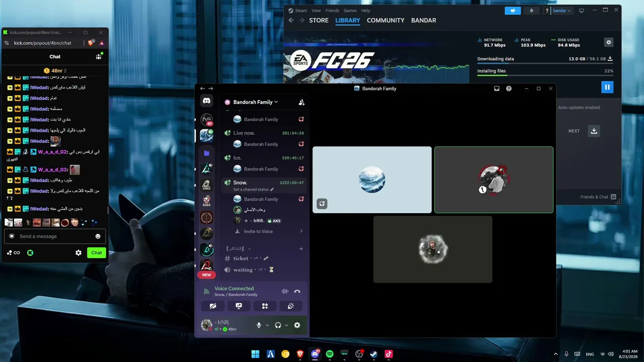
Task: Add a channel with the category plus icon
Action: click(x=301, y=248)
